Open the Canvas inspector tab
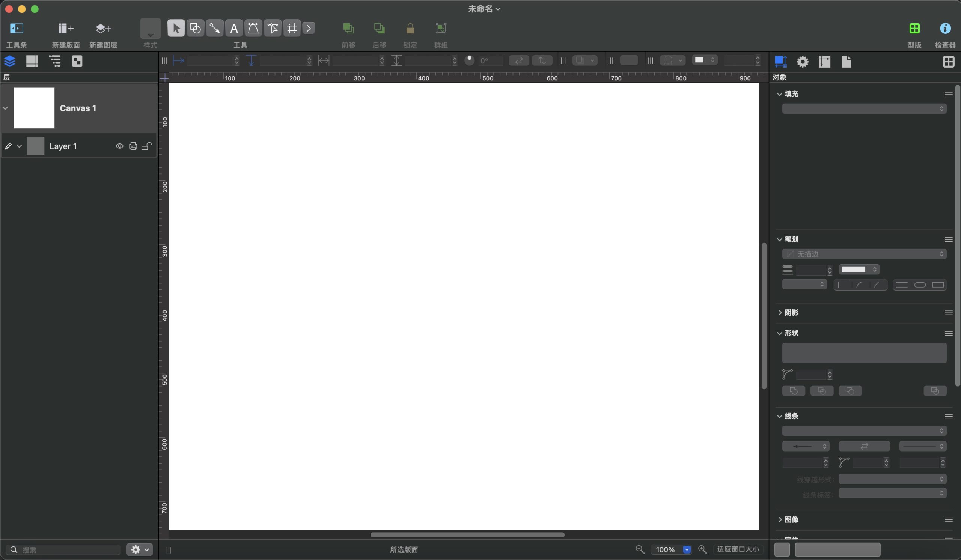 tap(824, 62)
